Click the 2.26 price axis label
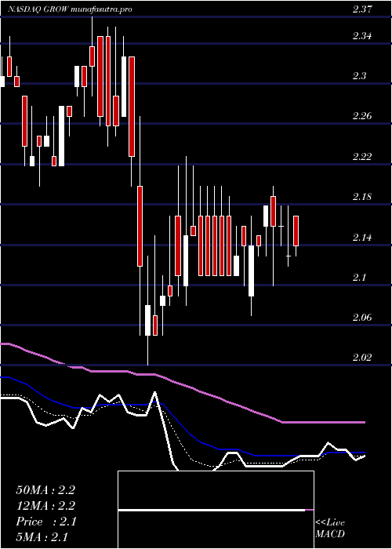Viewport: 392px width, 549px height. (x=362, y=116)
